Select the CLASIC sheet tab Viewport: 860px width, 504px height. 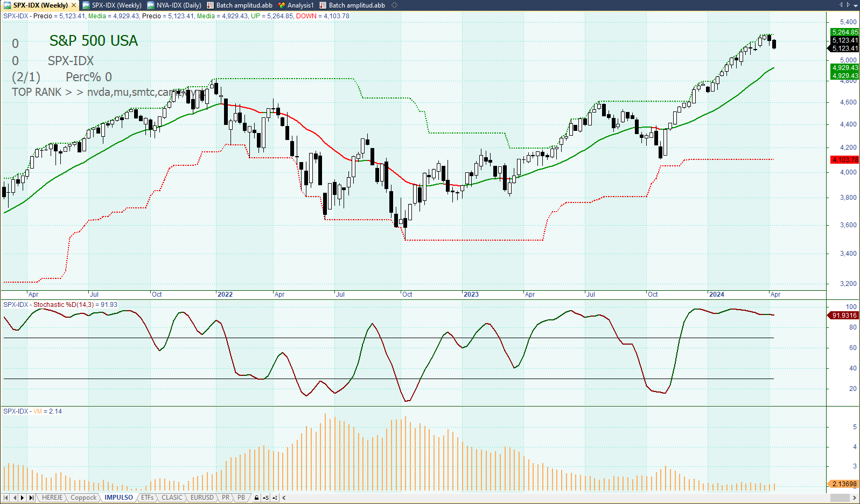click(x=172, y=498)
